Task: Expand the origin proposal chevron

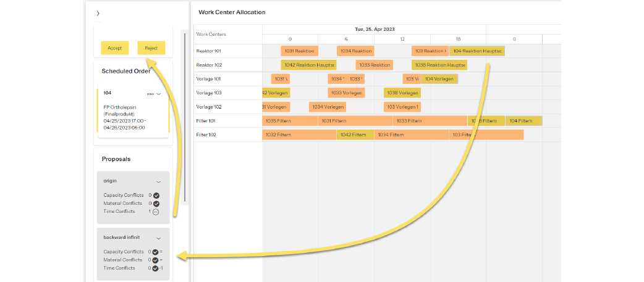Action: [x=159, y=182]
